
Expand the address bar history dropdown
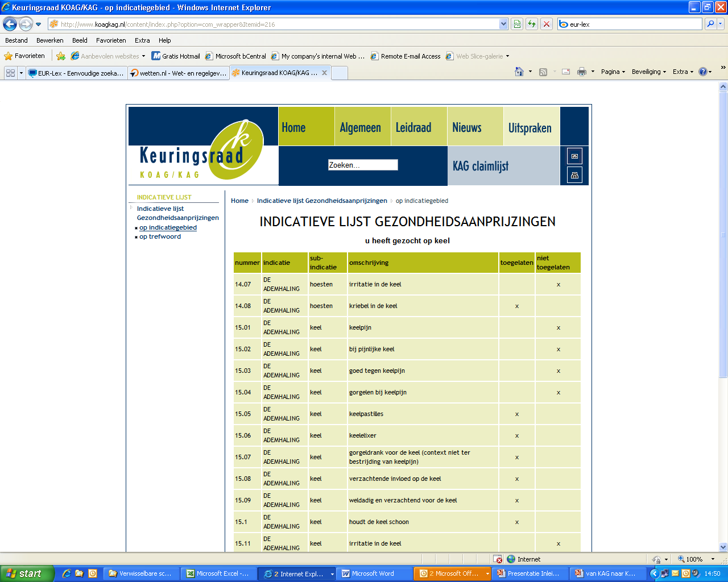click(x=503, y=24)
